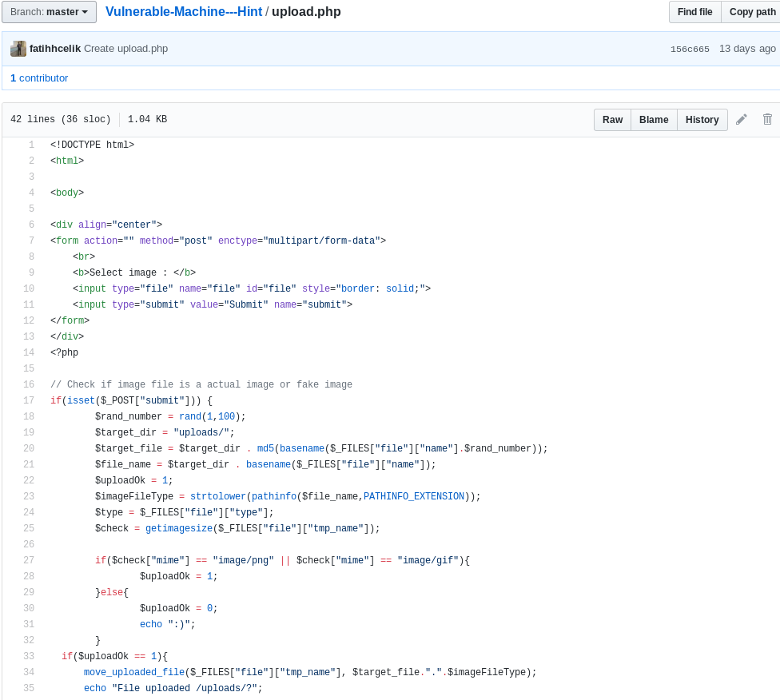Select line number 7

31,241
